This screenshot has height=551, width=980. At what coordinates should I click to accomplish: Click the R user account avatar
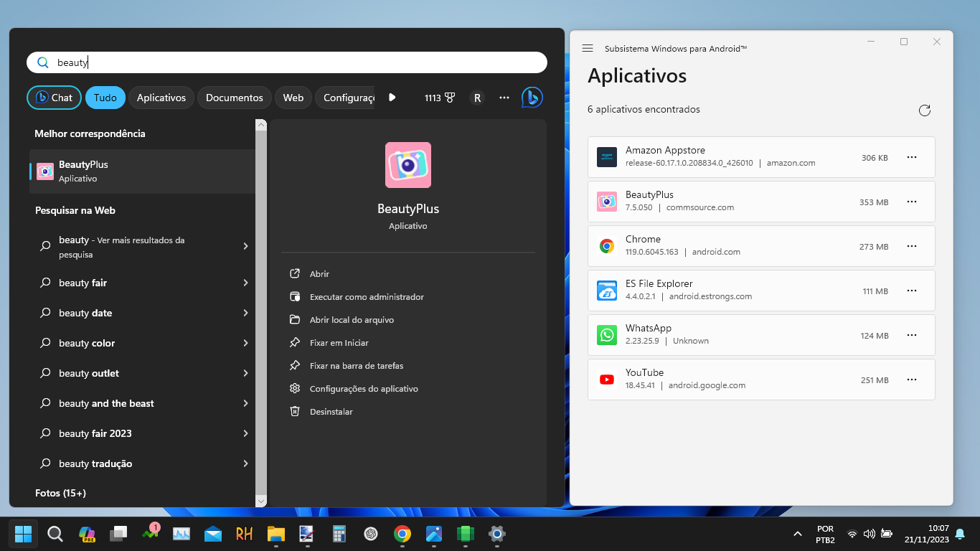pos(477,98)
